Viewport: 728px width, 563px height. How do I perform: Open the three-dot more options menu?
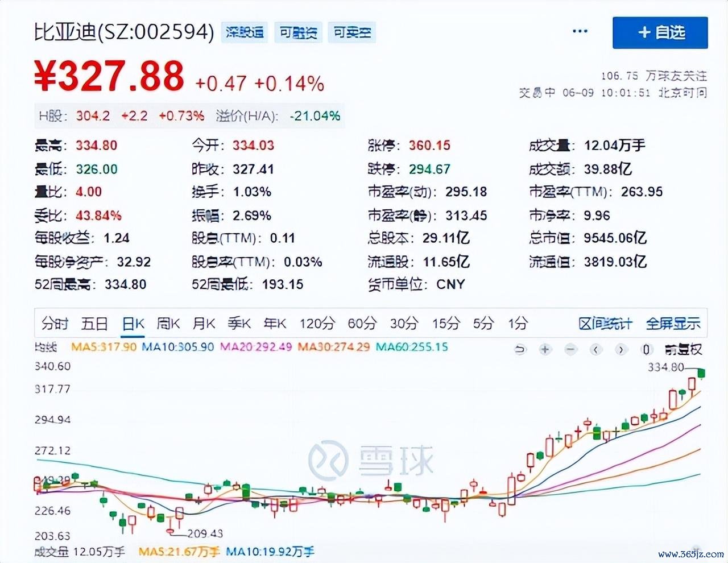click(580, 31)
